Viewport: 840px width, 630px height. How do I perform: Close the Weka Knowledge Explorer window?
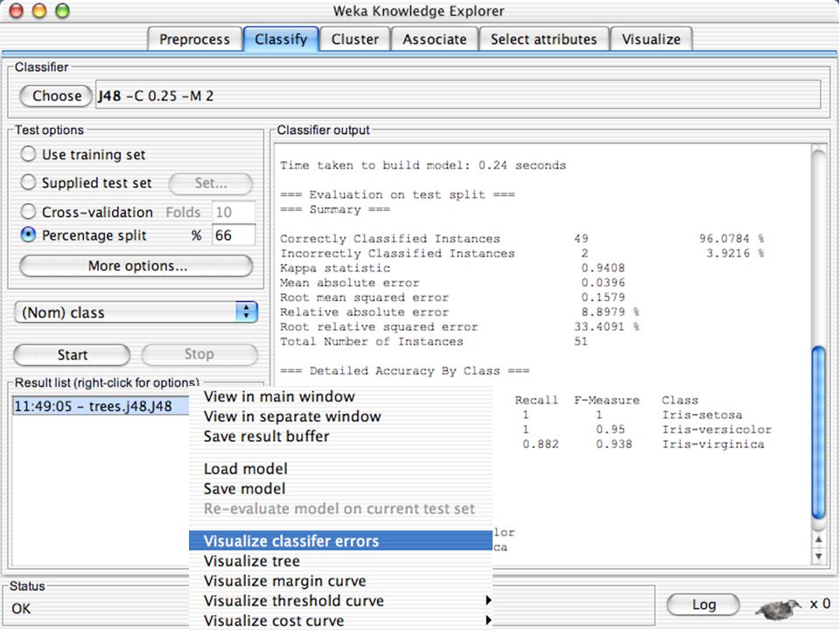(16, 10)
